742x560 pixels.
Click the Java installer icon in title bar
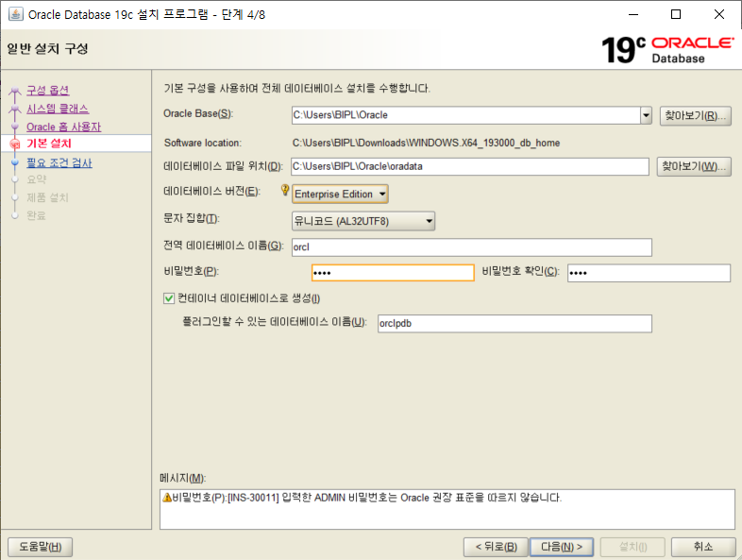coord(16,14)
